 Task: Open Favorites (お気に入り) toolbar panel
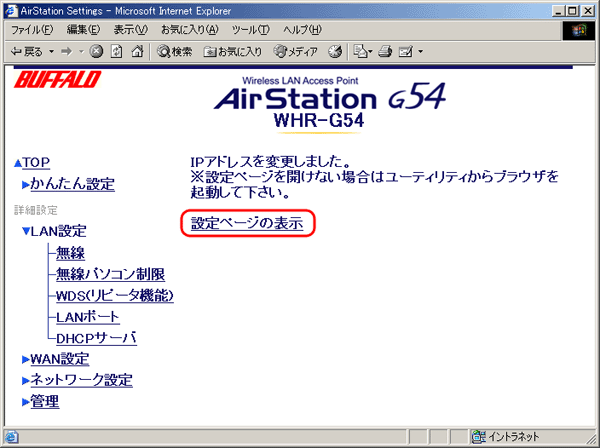coord(233,51)
